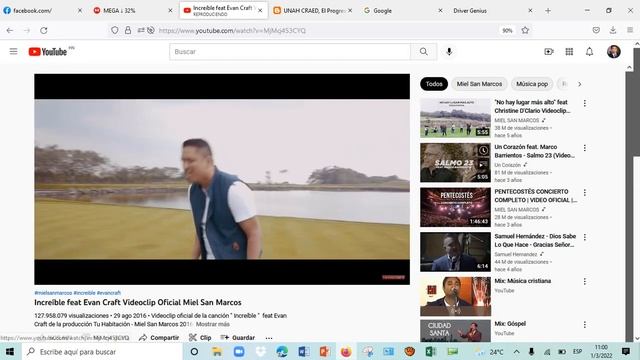
Task: Select the Miel San Marcos chip
Action: coord(479,84)
